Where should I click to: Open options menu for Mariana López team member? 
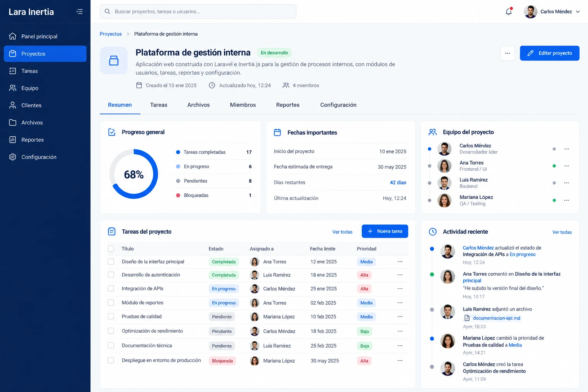point(567,200)
